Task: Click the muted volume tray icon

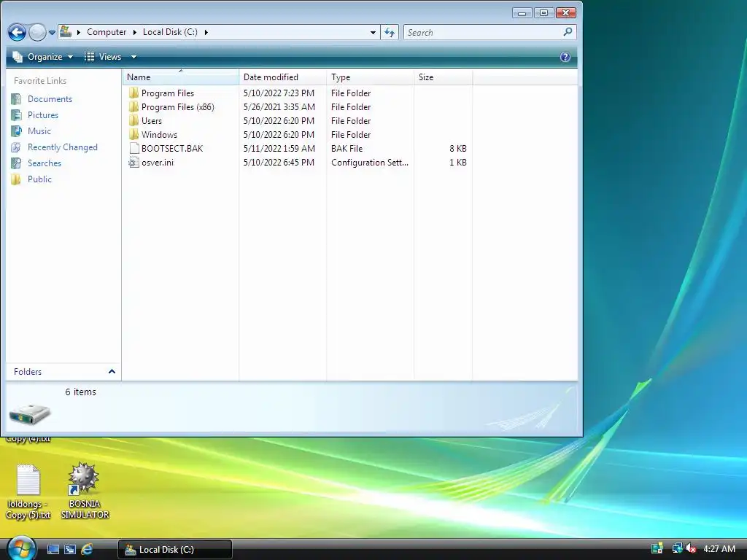Action: [x=690, y=548]
